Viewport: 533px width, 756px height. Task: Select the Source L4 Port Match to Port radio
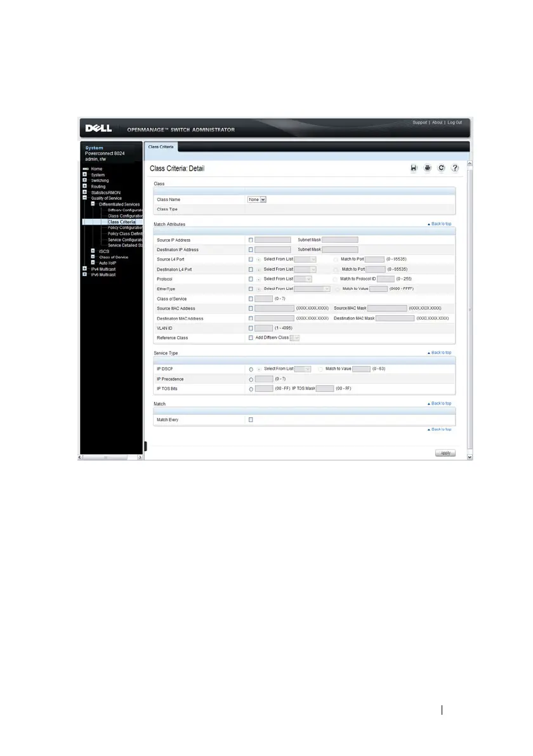pos(336,260)
